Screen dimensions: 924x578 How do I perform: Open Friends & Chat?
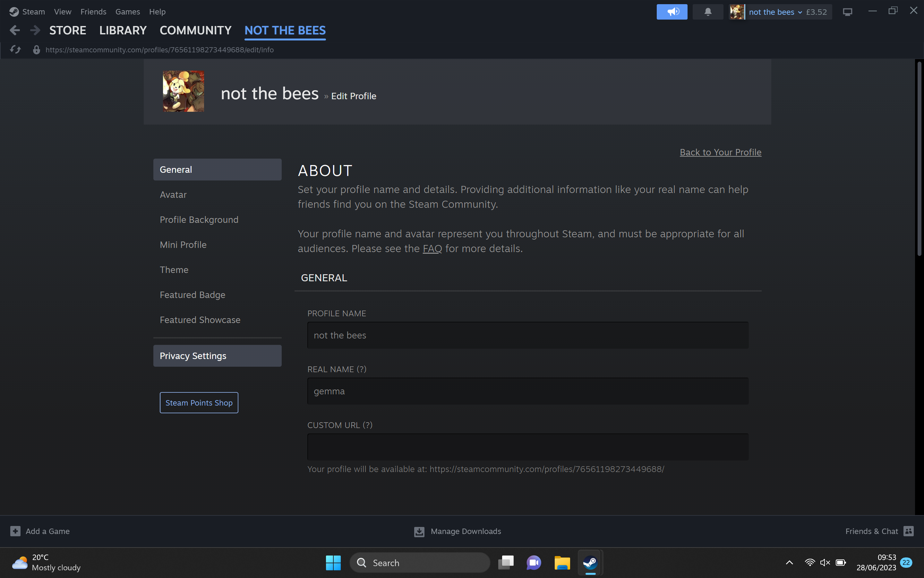[x=872, y=531]
